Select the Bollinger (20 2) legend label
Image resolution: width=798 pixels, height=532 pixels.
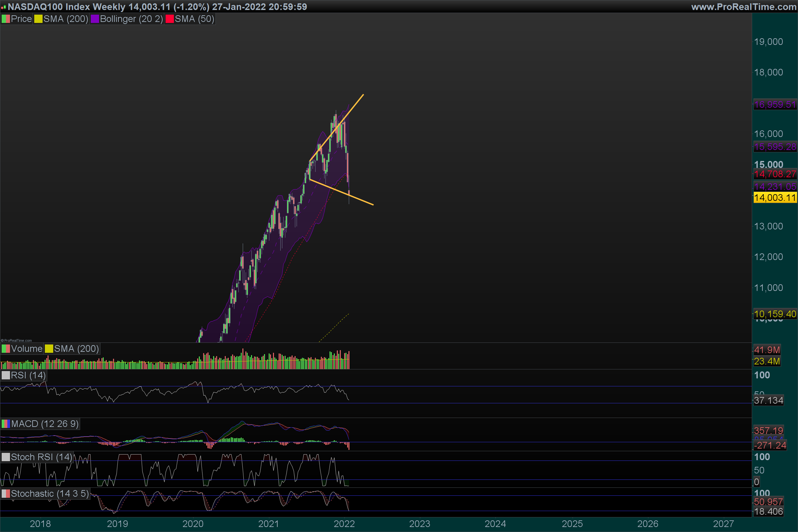[131, 19]
